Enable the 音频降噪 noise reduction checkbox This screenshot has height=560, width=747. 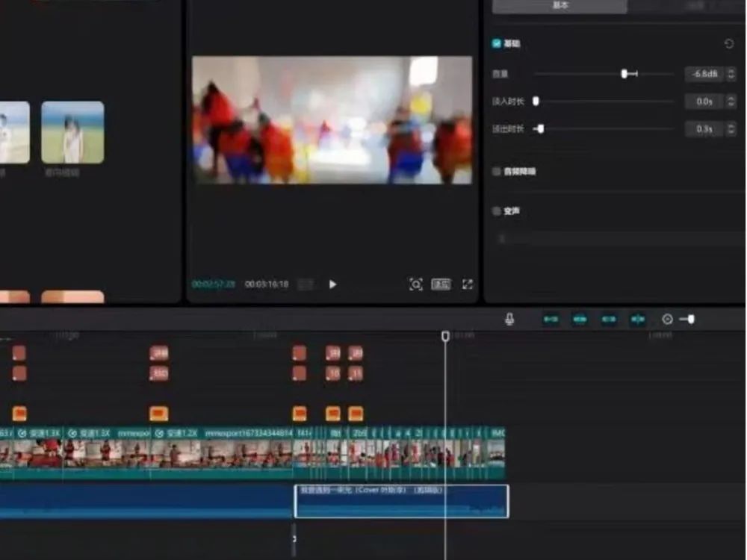497,172
